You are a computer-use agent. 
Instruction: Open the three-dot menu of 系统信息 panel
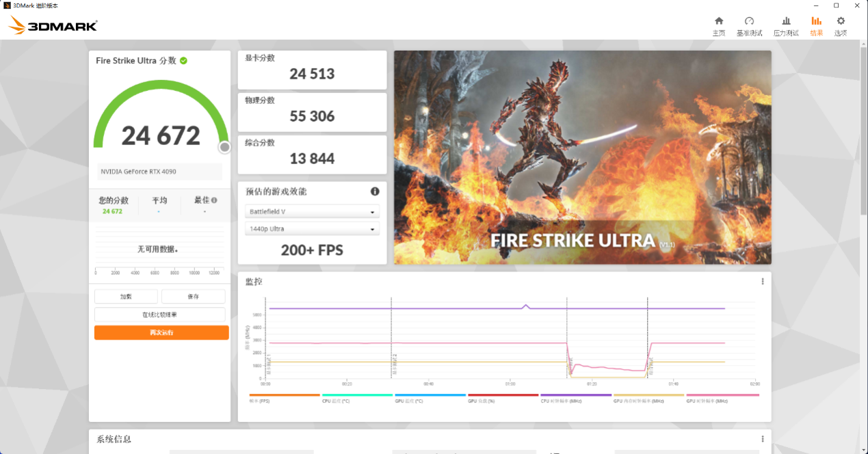[x=763, y=439]
